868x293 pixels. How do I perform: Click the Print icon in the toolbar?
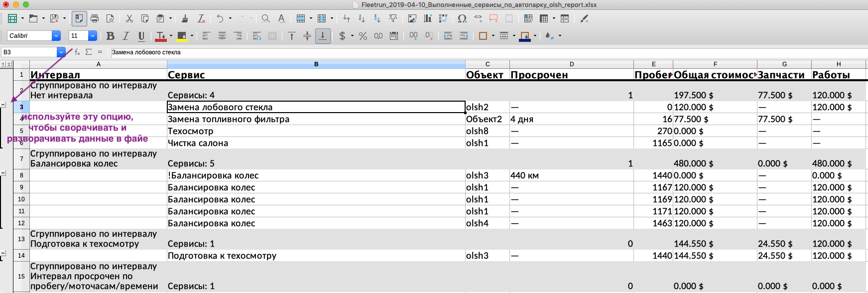tap(95, 18)
